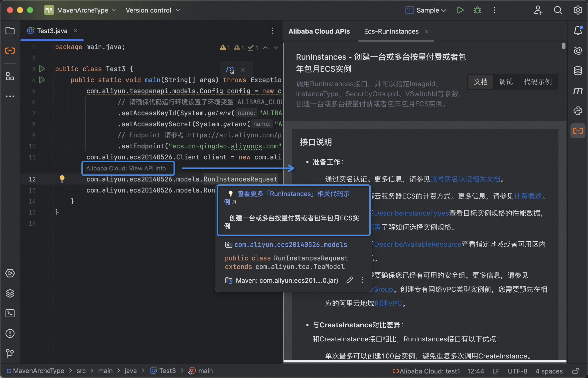This screenshot has height=378, width=588.
Task: Open the AI assistant spiral icon
Action: 578,51
